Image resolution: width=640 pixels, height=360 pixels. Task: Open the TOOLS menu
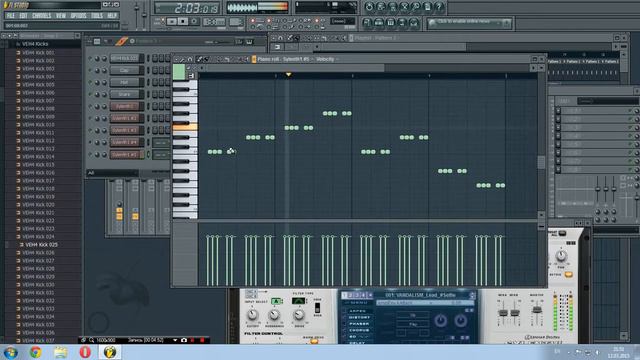point(97,16)
